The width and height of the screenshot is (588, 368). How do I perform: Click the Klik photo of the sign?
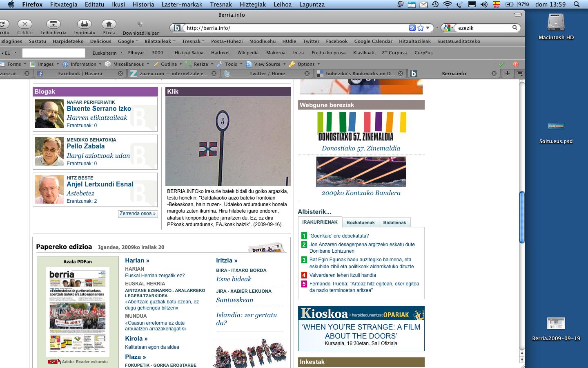point(228,141)
